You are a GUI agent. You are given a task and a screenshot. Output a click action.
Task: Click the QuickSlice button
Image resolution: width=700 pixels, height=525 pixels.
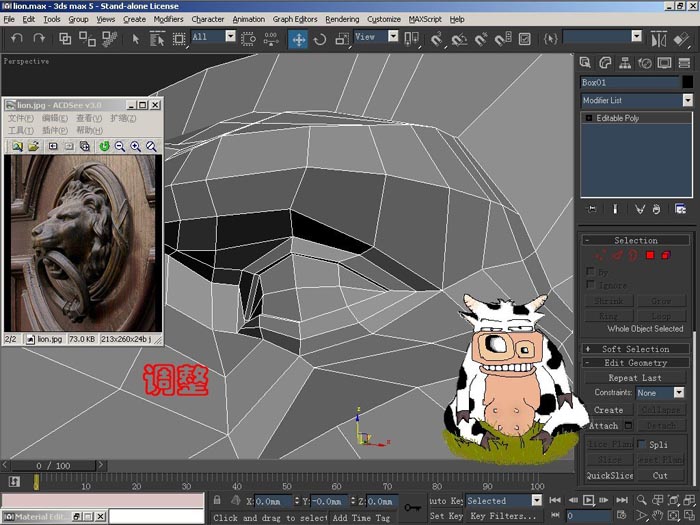click(609, 475)
